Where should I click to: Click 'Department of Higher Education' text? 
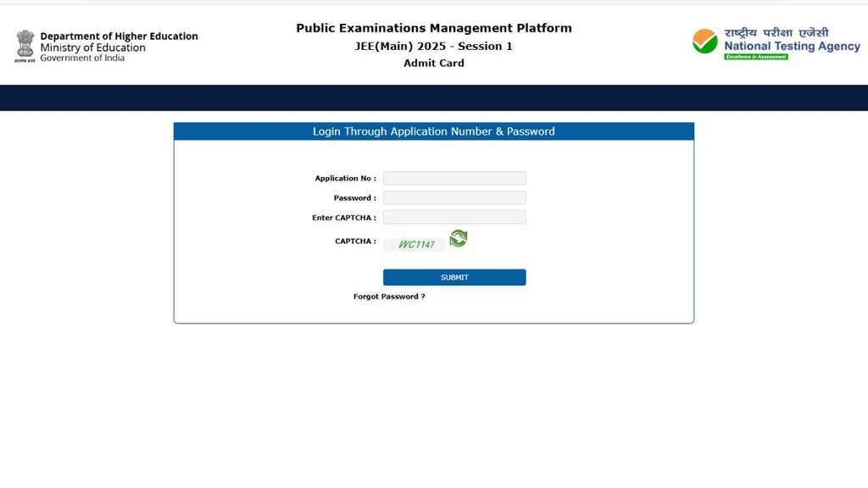point(119,36)
